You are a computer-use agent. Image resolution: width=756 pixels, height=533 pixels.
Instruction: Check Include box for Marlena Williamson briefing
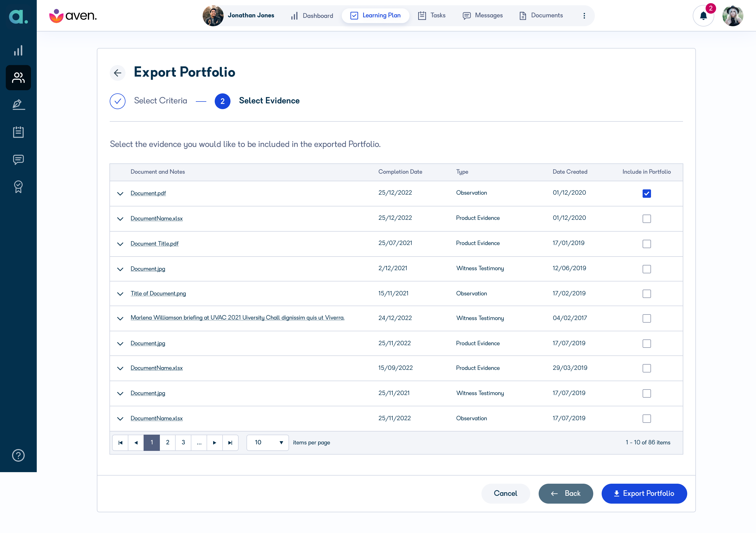647,318
